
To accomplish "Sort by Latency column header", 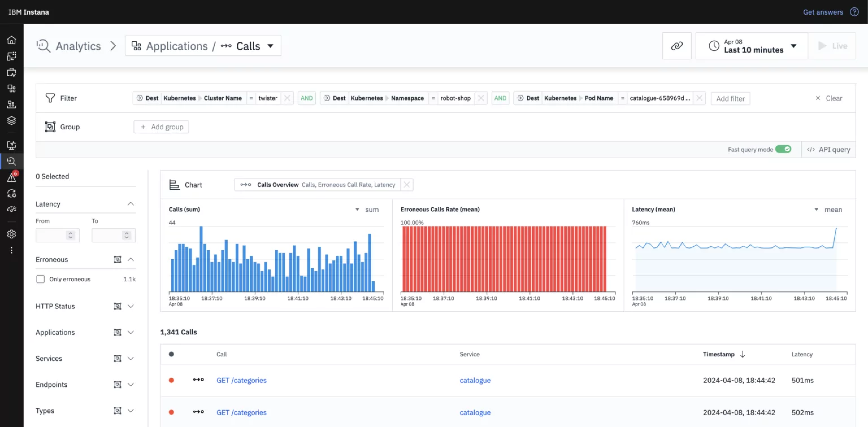I will point(802,354).
